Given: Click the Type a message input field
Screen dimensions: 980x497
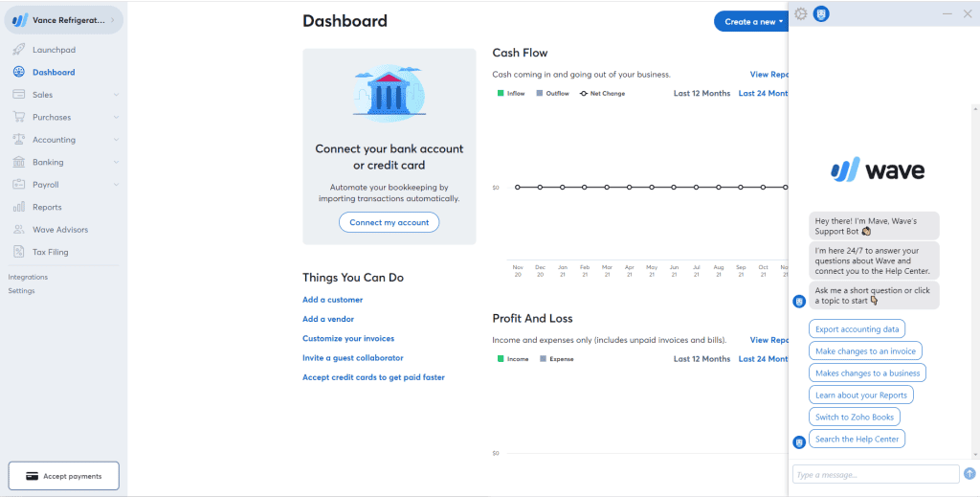Looking at the screenshot, I should 875,474.
